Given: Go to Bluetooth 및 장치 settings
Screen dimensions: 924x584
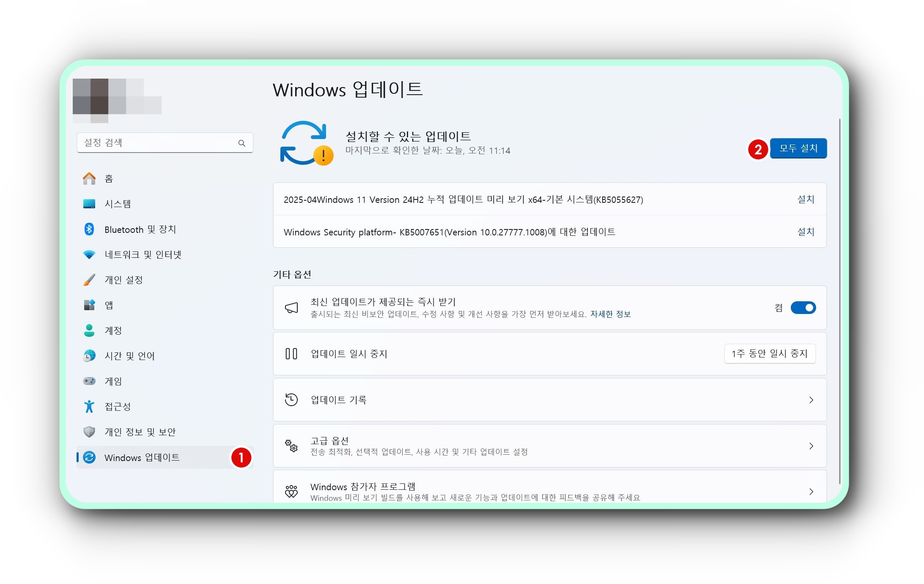Looking at the screenshot, I should pyautogui.click(x=165, y=229).
